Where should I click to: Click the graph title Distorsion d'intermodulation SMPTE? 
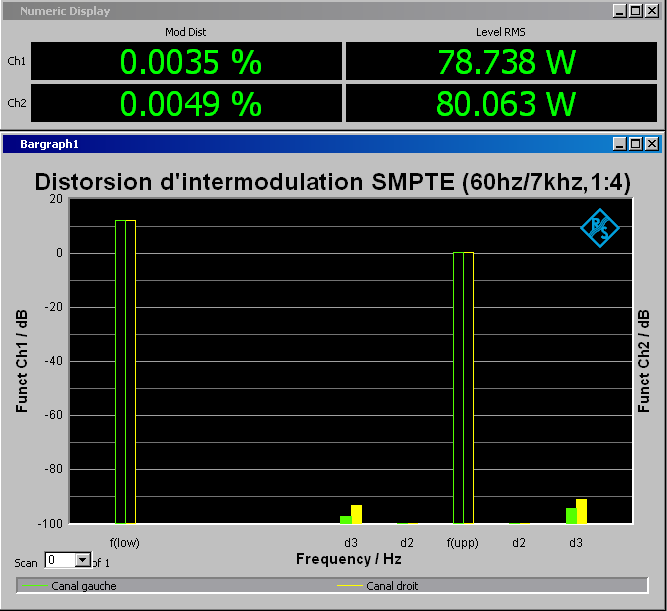333,182
